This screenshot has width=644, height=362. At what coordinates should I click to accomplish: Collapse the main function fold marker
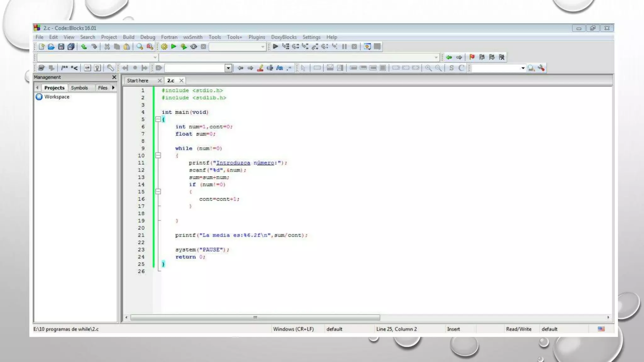[158, 119]
